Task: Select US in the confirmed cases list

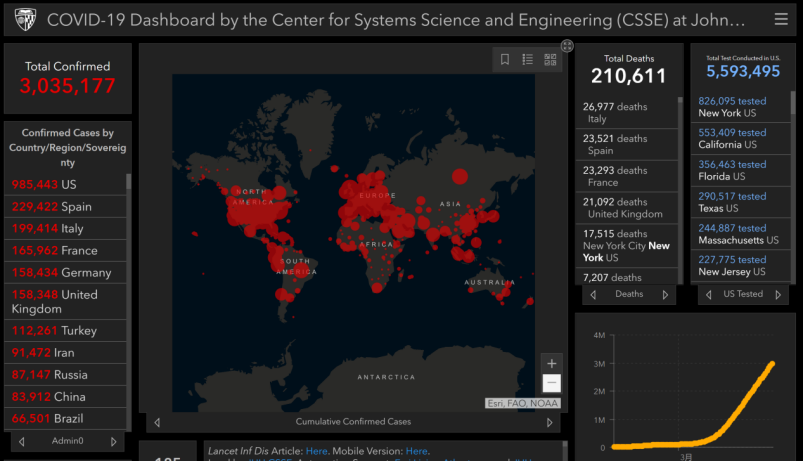Action: 65,185
